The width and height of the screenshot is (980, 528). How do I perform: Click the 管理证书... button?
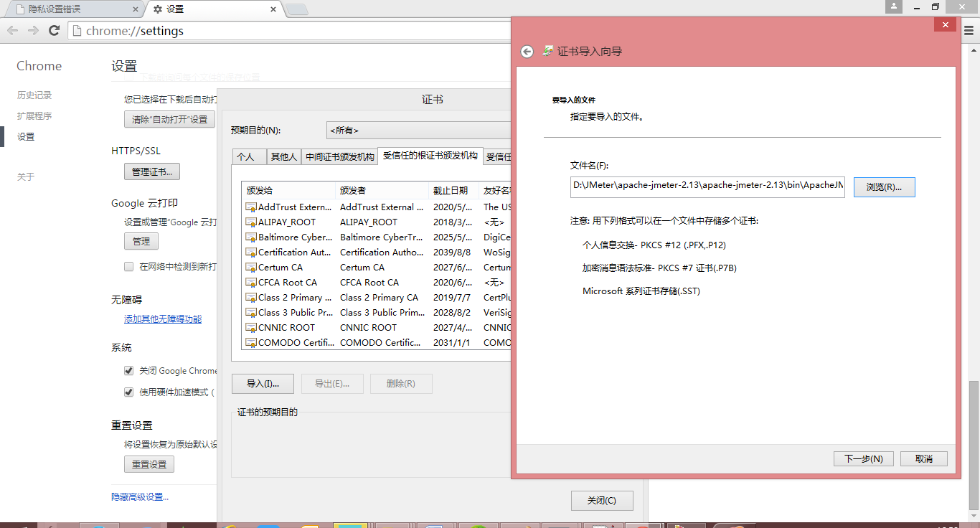point(152,172)
